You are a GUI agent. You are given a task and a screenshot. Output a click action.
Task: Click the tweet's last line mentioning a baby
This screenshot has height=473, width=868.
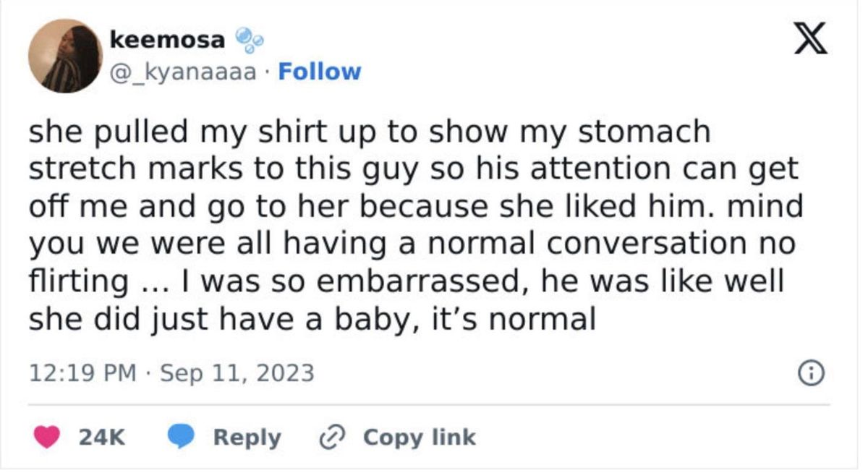pyautogui.click(x=311, y=319)
